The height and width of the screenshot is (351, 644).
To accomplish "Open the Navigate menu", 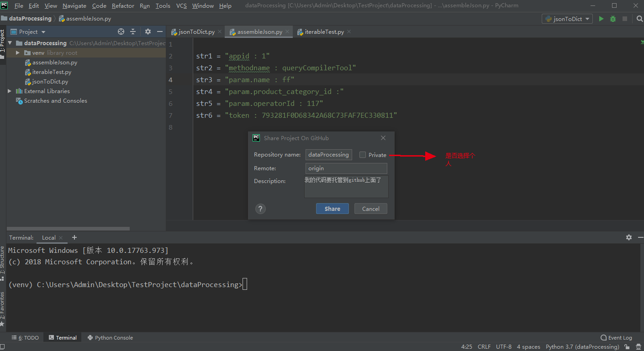I will tap(74, 6).
